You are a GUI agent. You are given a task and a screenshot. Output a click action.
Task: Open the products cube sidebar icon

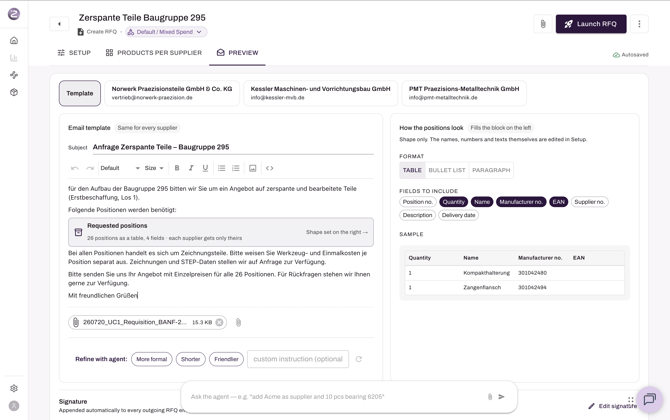coord(14,92)
